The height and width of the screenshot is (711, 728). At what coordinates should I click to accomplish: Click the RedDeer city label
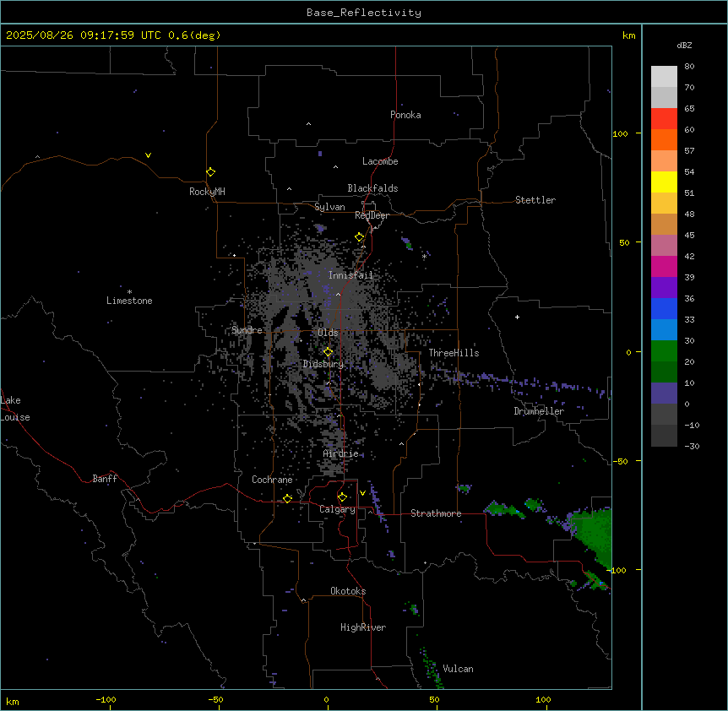click(x=372, y=215)
